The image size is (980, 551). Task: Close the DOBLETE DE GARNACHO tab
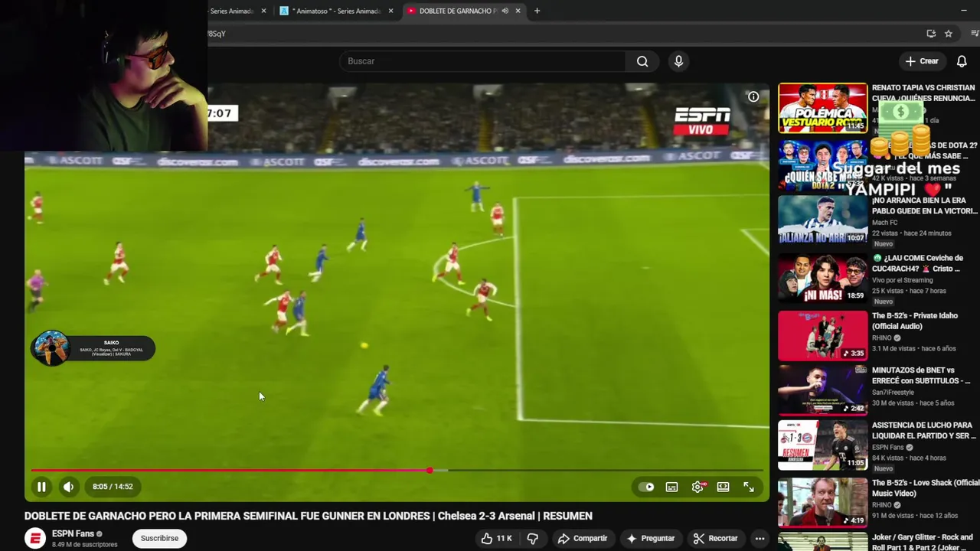click(x=518, y=11)
